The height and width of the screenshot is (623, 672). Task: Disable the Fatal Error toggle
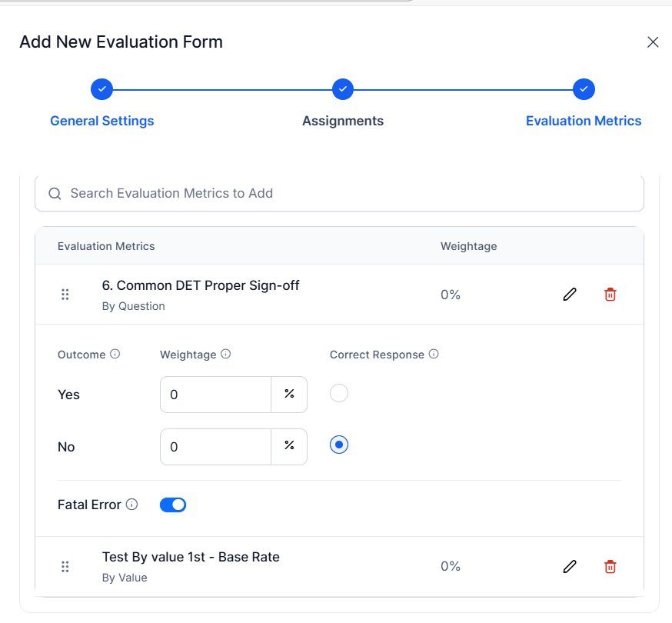point(173,505)
